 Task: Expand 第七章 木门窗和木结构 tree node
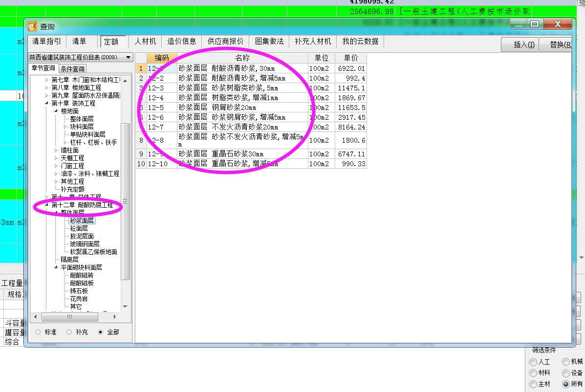pyautogui.click(x=46, y=80)
